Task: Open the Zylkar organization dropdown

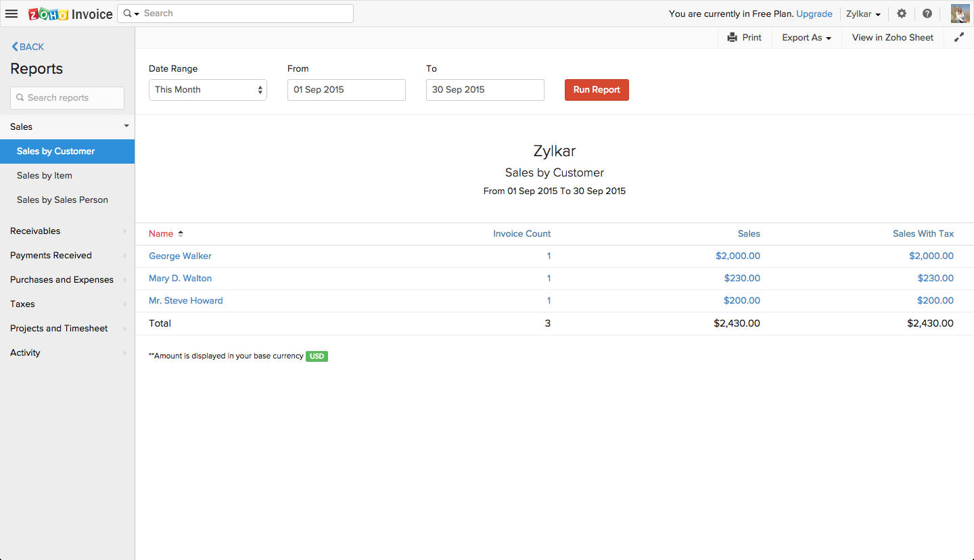Action: [863, 14]
